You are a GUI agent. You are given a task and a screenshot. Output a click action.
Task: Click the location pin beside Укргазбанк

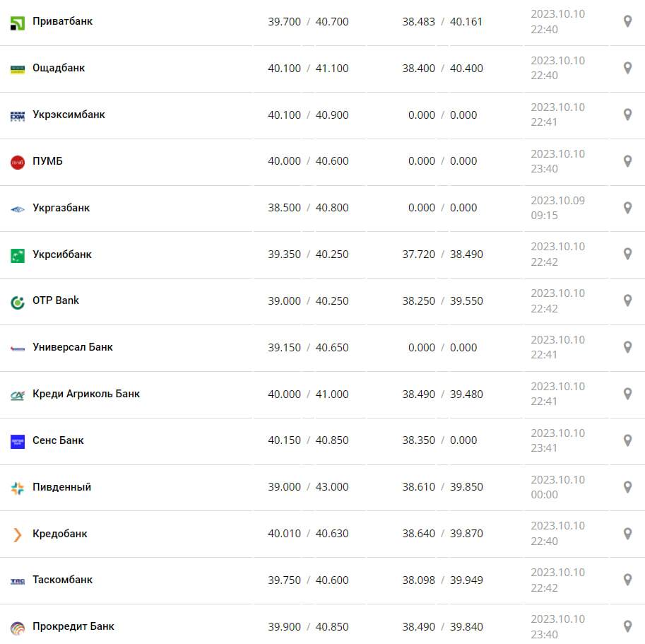point(627,208)
